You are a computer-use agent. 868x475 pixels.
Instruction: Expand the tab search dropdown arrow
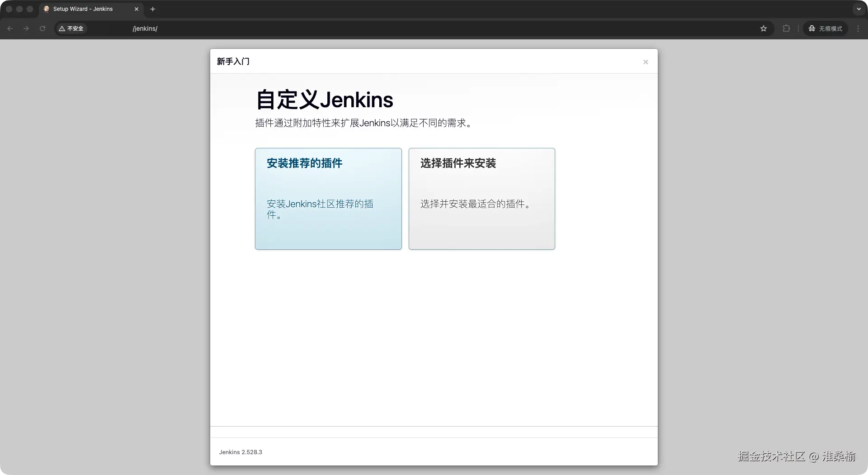point(859,9)
